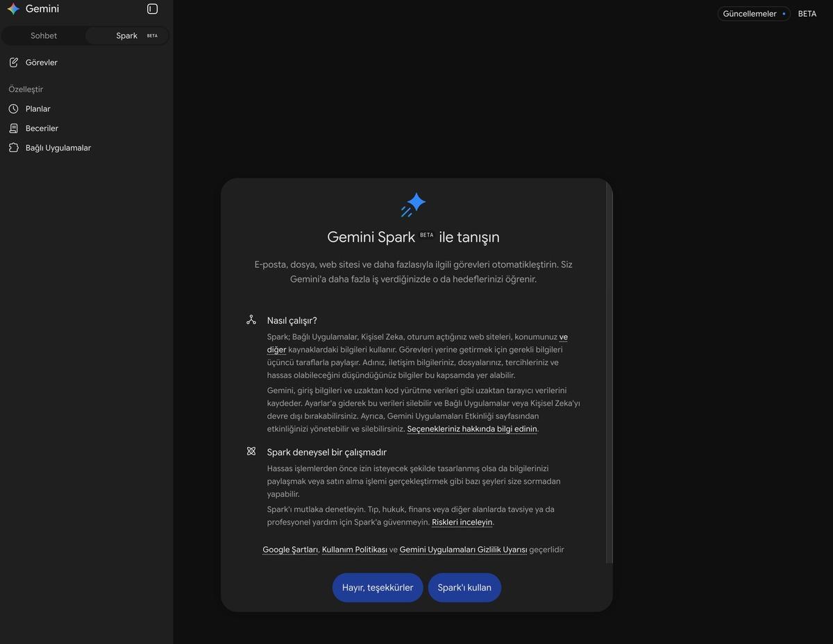Click the dialog's vertical scrollbar
Screen dimensions: 833x644
pyautogui.click(x=609, y=371)
